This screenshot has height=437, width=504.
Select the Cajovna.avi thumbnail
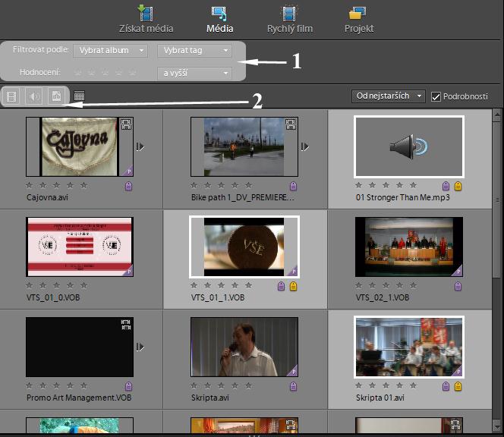pyautogui.click(x=80, y=146)
